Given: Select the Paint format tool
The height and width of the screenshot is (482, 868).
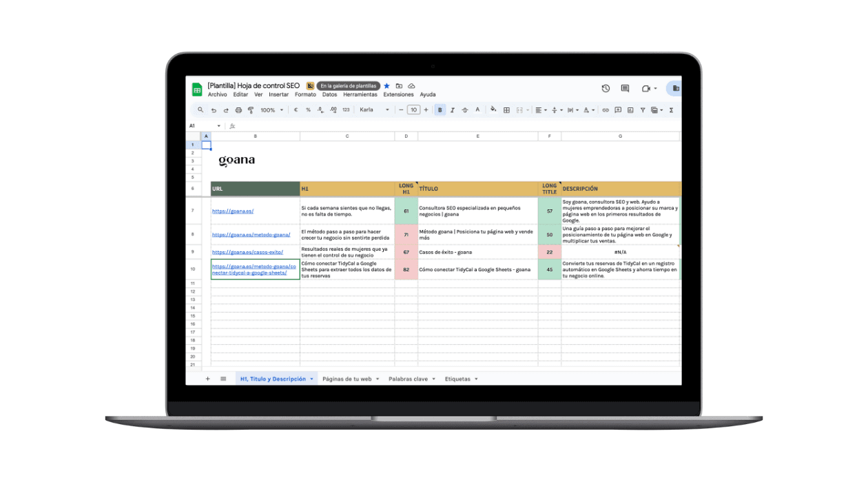Looking at the screenshot, I should point(250,109).
